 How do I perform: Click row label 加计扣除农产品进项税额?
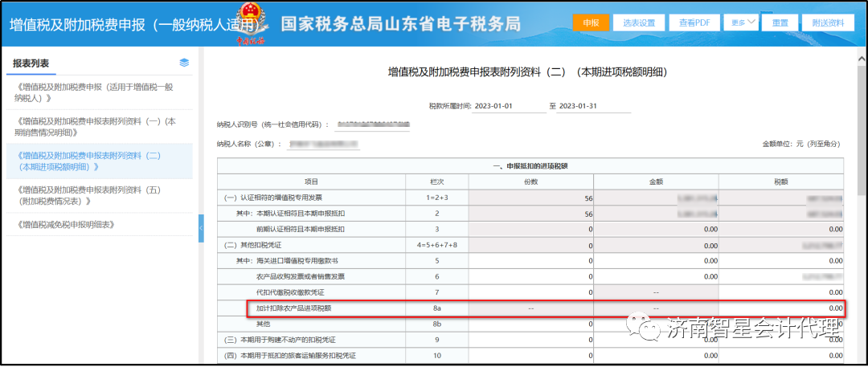(294, 308)
